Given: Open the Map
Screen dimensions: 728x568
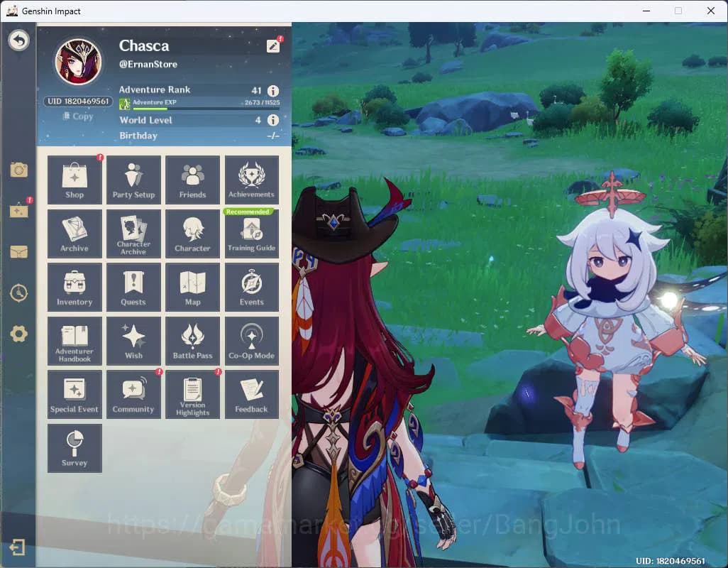Looking at the screenshot, I should tap(193, 287).
